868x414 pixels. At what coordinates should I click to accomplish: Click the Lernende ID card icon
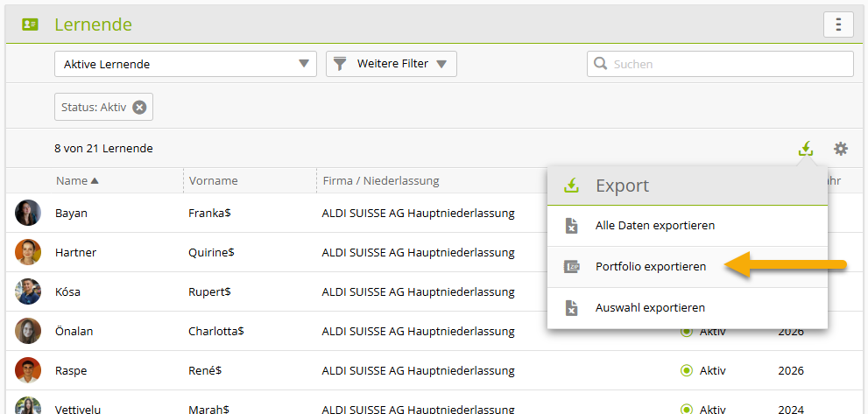click(x=30, y=25)
